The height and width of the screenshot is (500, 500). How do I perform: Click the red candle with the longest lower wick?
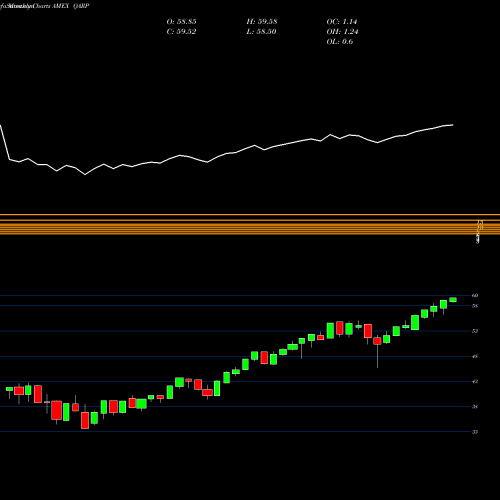coord(377,341)
